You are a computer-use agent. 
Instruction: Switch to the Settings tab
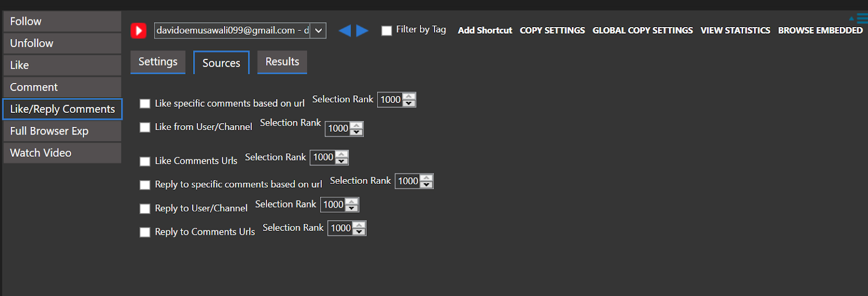pos(158,62)
